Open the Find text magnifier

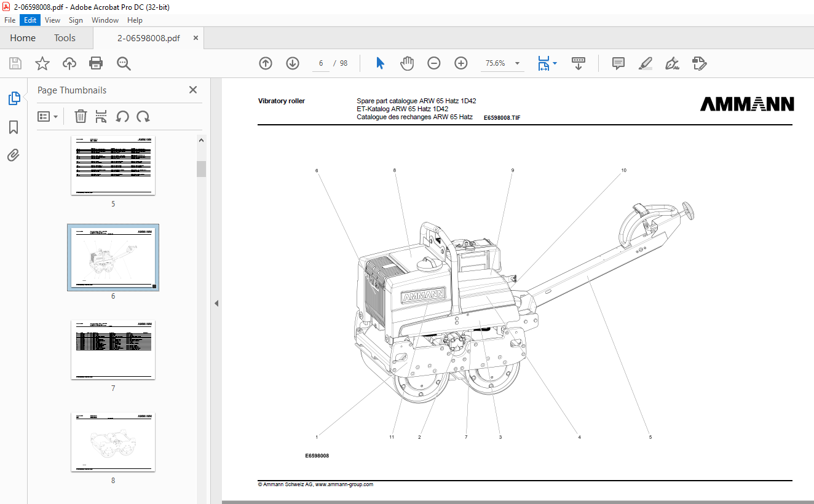coord(124,63)
